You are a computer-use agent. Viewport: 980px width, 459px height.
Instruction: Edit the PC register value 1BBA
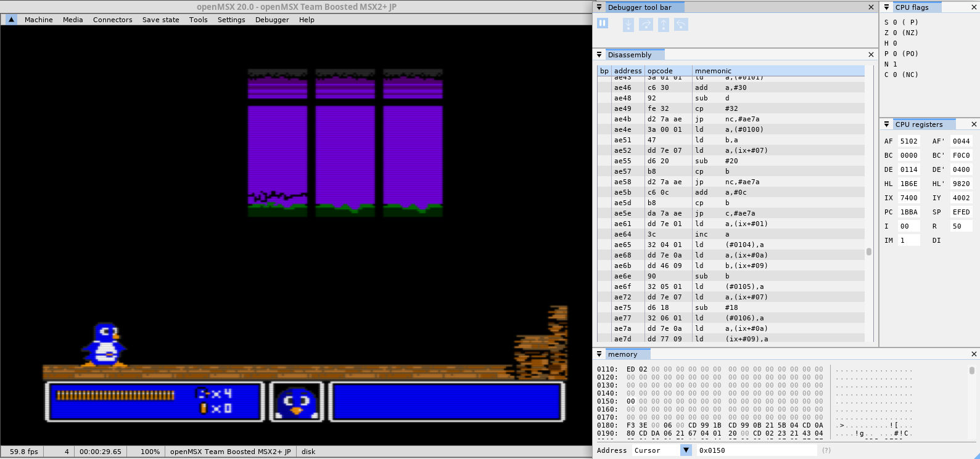(x=909, y=212)
